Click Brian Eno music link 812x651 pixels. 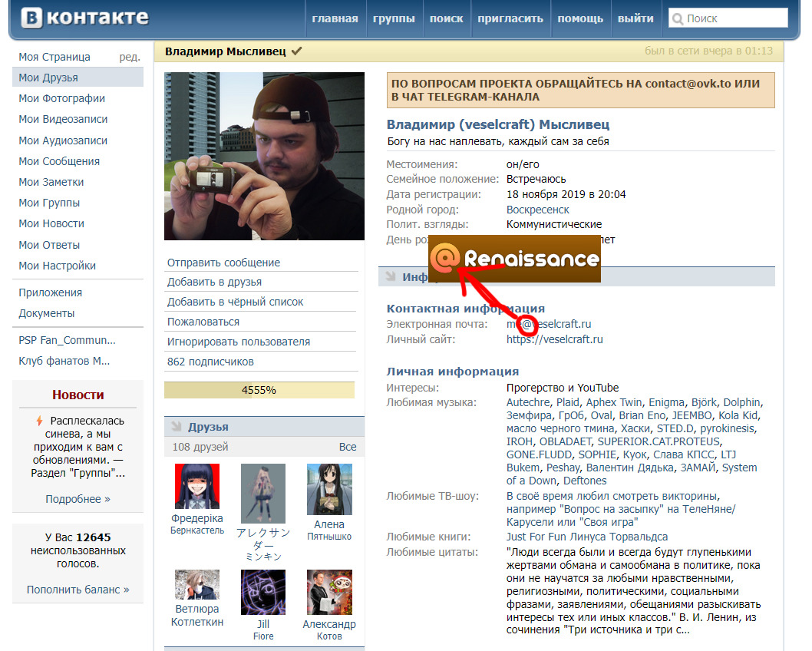642,415
